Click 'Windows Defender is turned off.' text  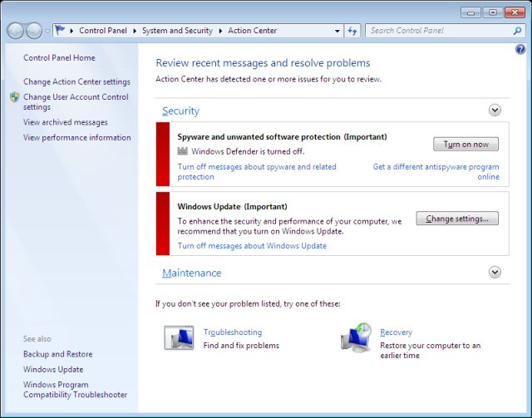[248, 151]
